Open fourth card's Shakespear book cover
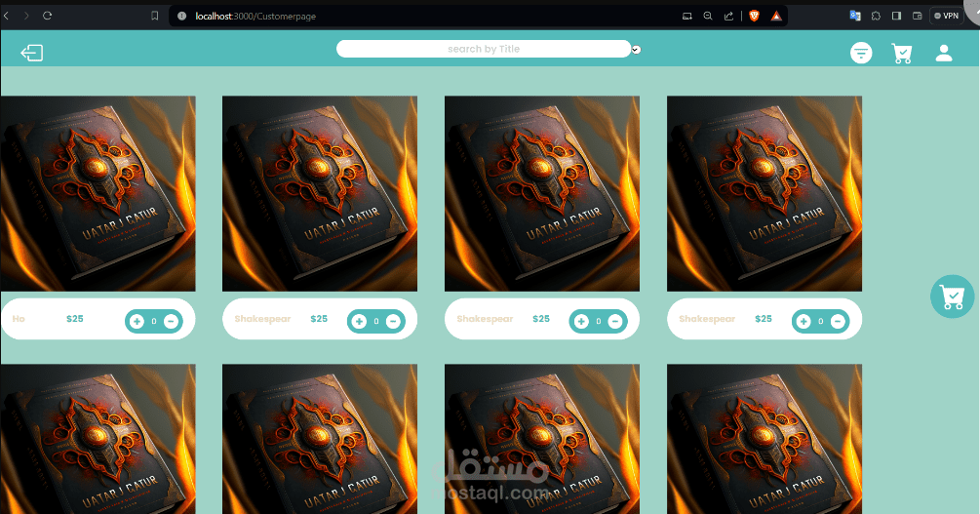This screenshot has width=980, height=514. (x=764, y=194)
